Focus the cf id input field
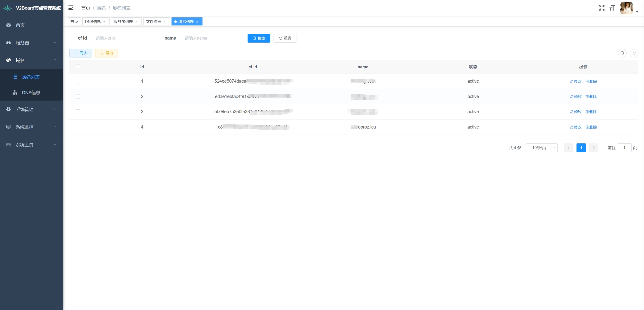 (x=123, y=38)
